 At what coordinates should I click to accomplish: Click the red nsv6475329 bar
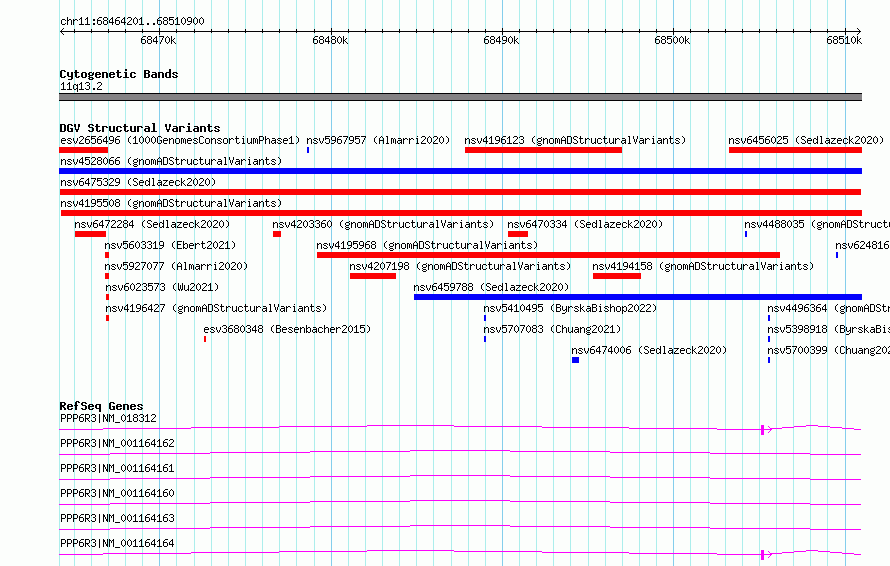[460, 192]
